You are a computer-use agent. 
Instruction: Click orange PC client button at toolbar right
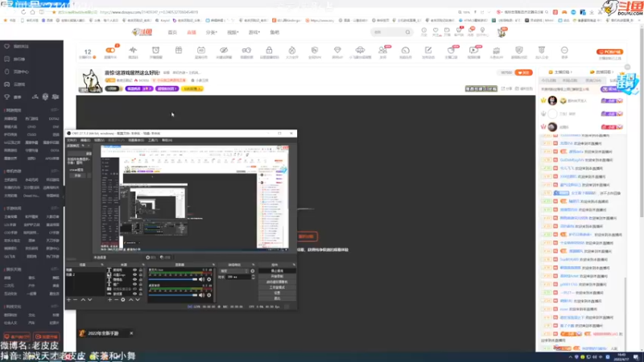pyautogui.click(x=610, y=51)
